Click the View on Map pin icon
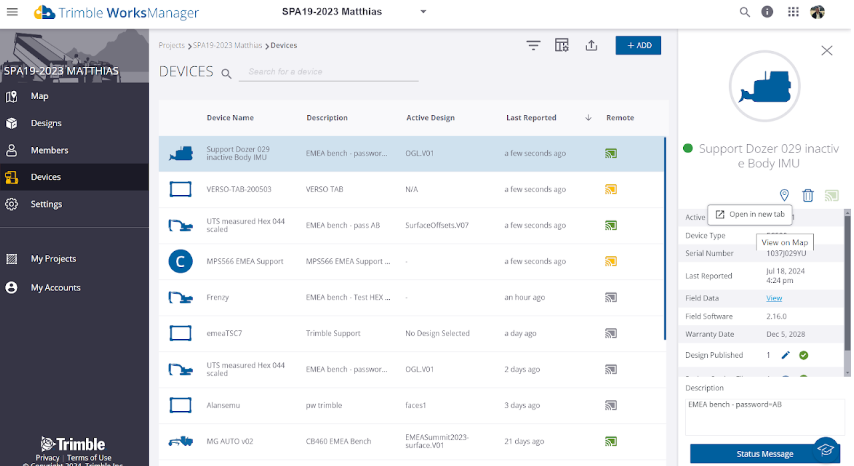 coord(784,195)
